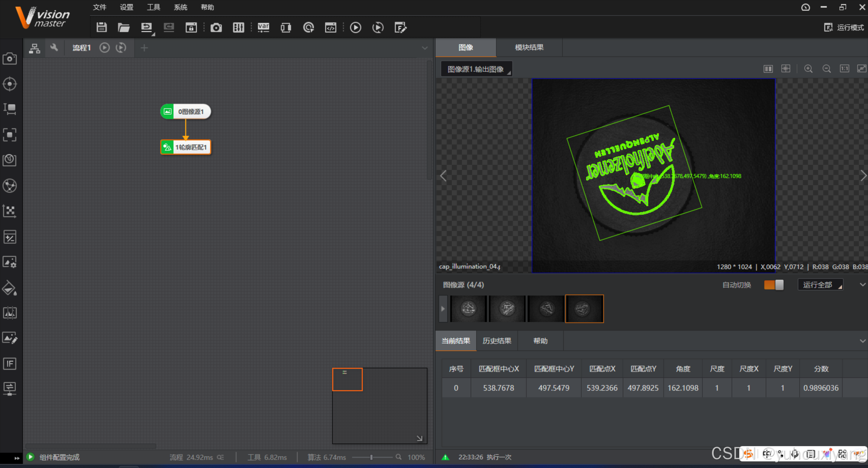Run the solution once with play icon
The image size is (868, 468).
[x=355, y=27]
